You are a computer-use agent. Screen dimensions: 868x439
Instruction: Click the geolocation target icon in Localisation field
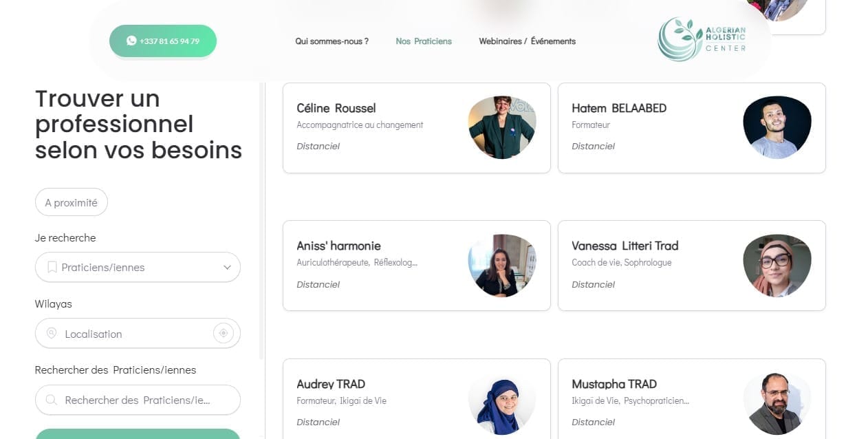point(223,334)
